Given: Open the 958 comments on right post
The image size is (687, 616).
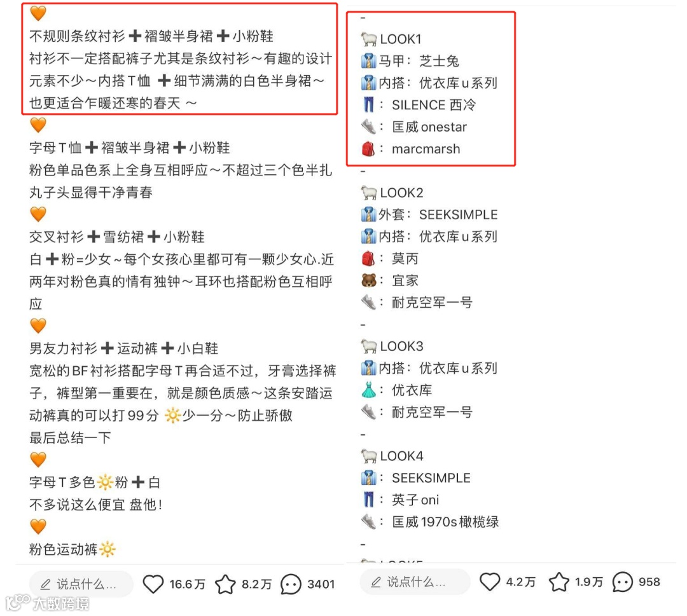Looking at the screenshot, I should pos(623,582).
